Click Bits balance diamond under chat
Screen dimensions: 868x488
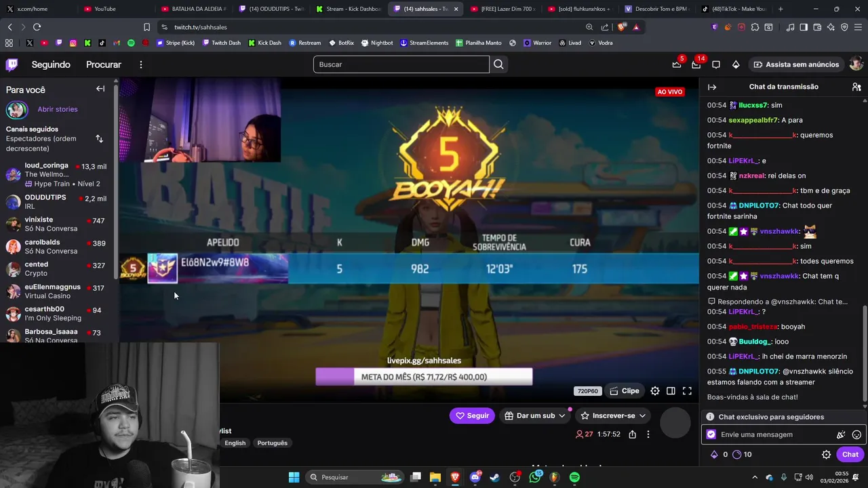click(714, 455)
